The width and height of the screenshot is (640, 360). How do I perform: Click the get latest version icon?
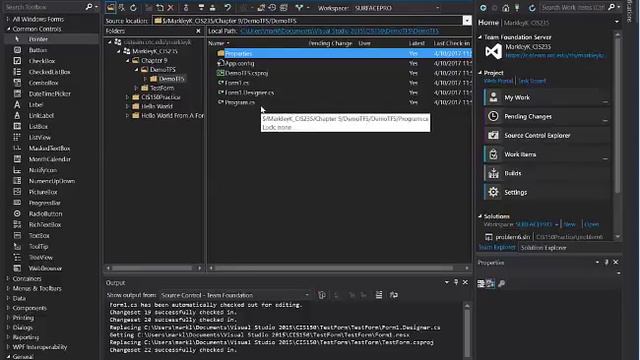tap(201, 7)
